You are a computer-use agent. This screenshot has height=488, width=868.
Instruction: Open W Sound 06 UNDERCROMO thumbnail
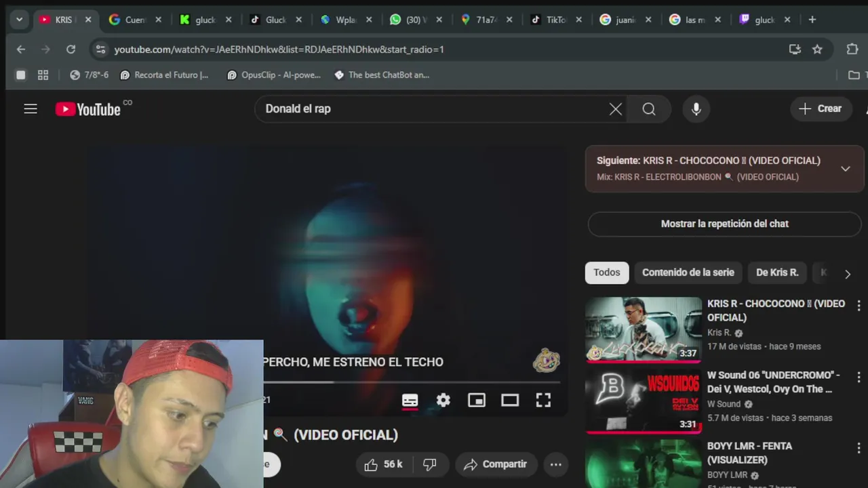644,401
